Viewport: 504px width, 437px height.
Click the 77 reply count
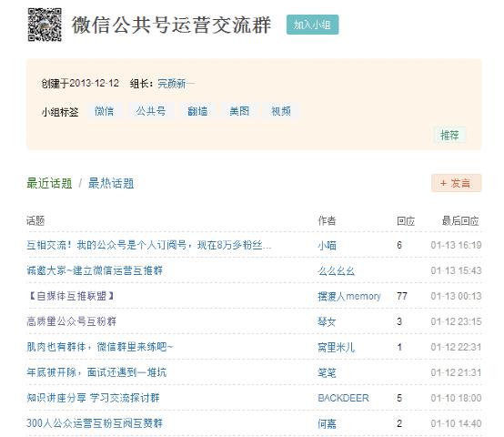click(x=402, y=296)
